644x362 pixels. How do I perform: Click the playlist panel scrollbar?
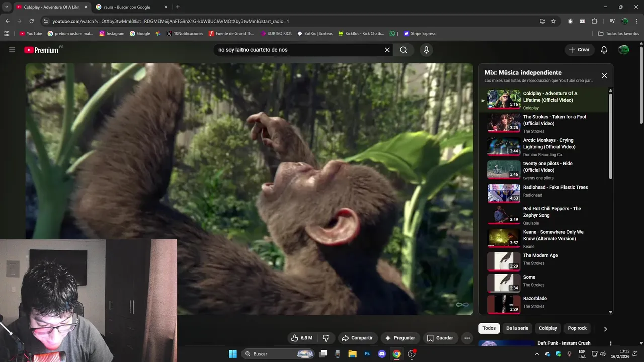click(611, 136)
